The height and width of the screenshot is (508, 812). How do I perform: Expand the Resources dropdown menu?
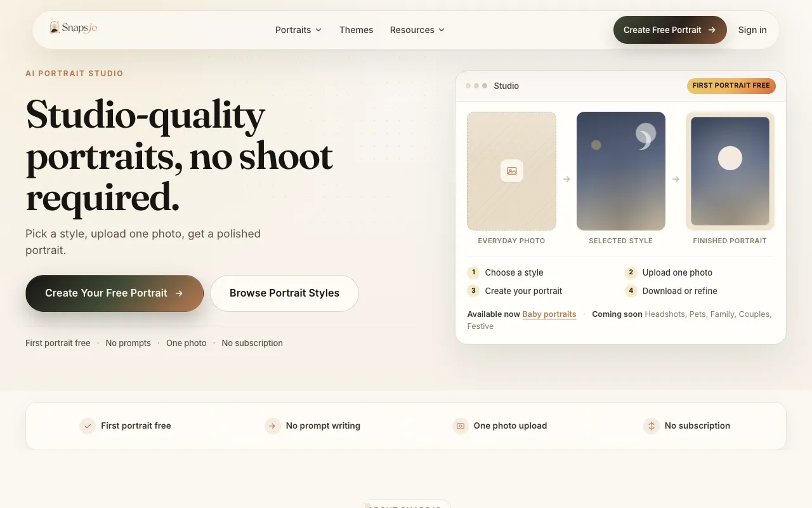click(417, 30)
